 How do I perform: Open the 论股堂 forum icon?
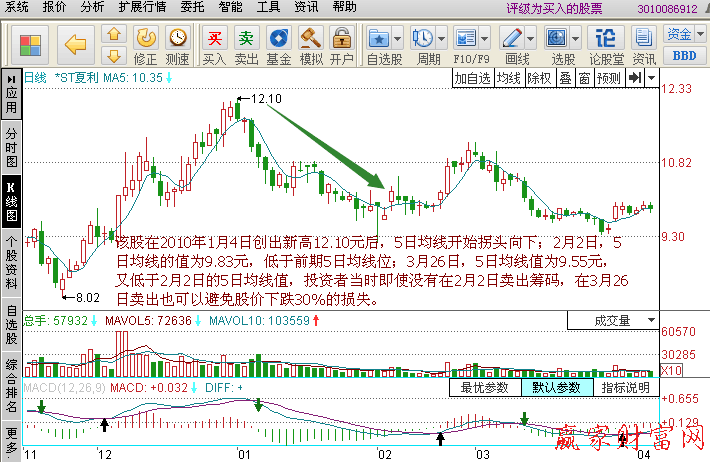(606, 45)
